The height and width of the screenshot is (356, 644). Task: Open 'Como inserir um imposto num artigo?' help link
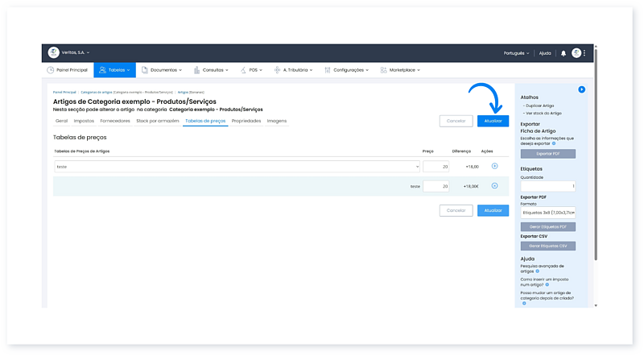(x=544, y=282)
